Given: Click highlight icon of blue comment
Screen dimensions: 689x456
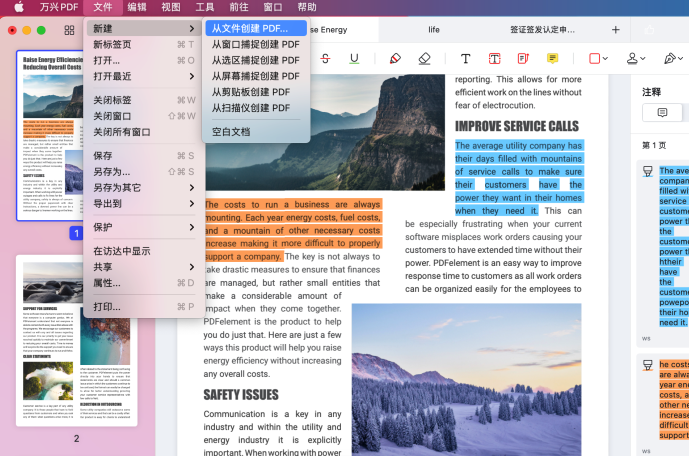Looking at the screenshot, I should click(648, 171).
